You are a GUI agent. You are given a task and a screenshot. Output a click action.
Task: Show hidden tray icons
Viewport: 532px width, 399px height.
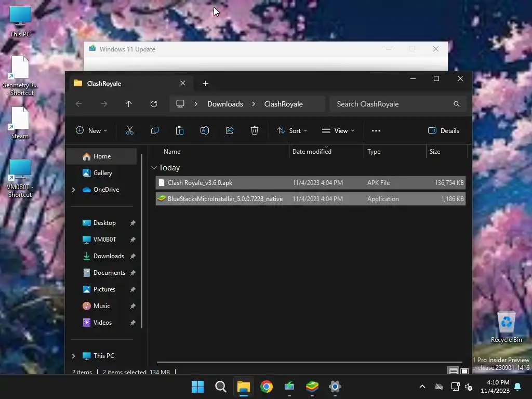pos(422,387)
